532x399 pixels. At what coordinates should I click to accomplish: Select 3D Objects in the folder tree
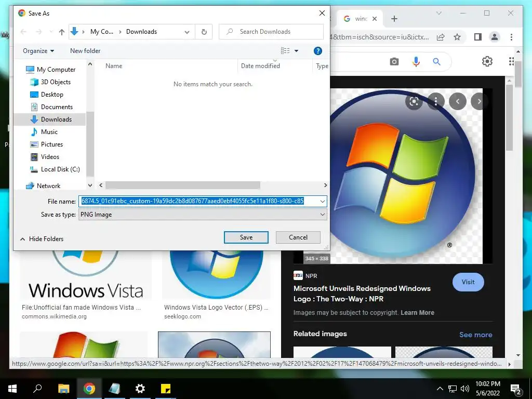point(56,82)
